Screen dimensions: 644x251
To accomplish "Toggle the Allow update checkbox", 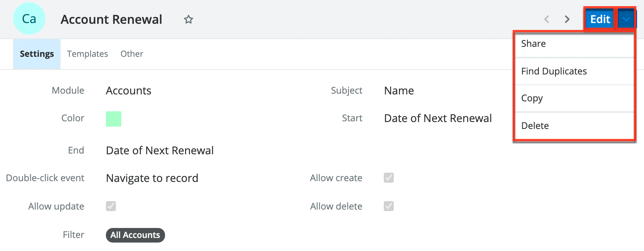I will [111, 206].
